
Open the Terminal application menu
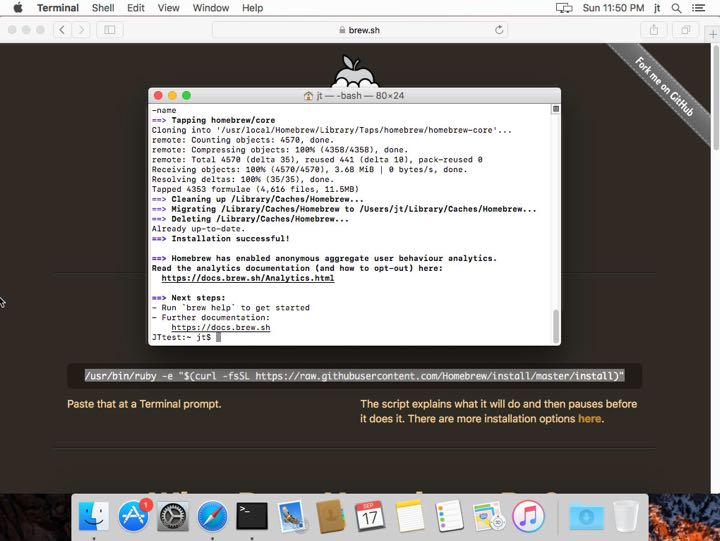pos(58,8)
